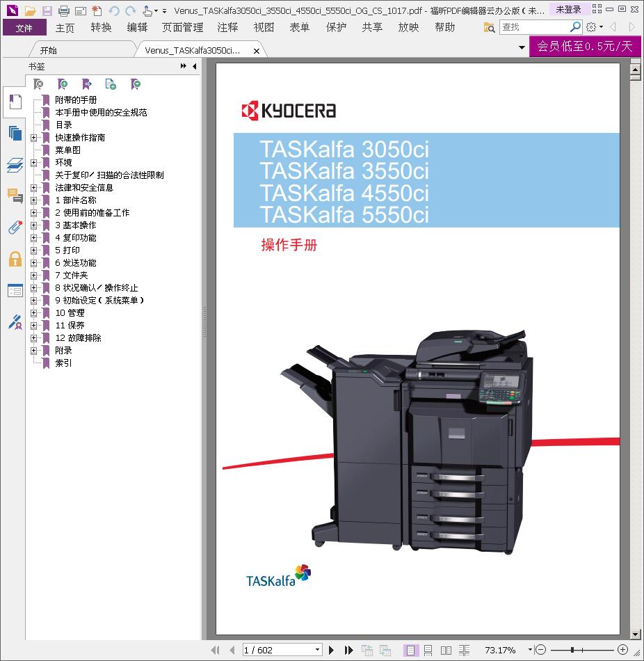
Task: Switch to continuous facing pages view
Action: coord(464,650)
